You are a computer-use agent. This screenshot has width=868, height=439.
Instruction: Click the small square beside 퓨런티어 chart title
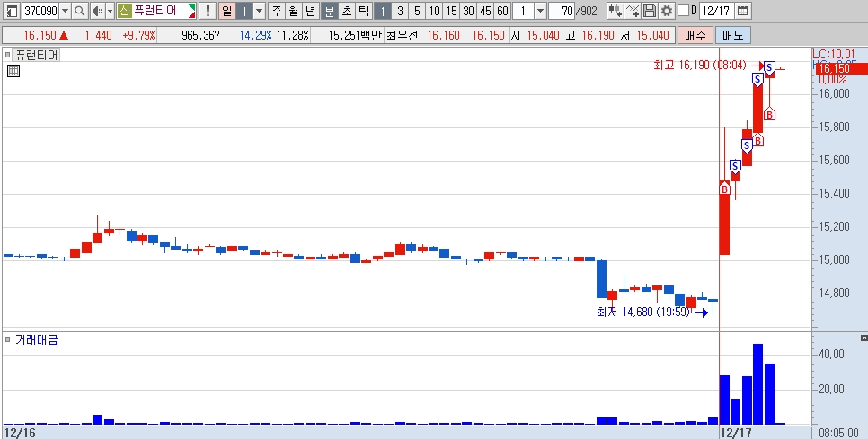(x=8, y=56)
